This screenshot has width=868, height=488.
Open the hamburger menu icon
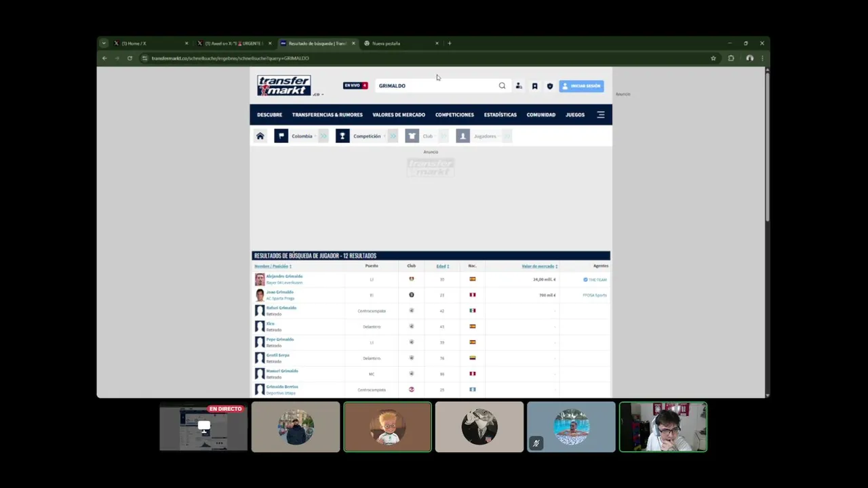pos(601,115)
